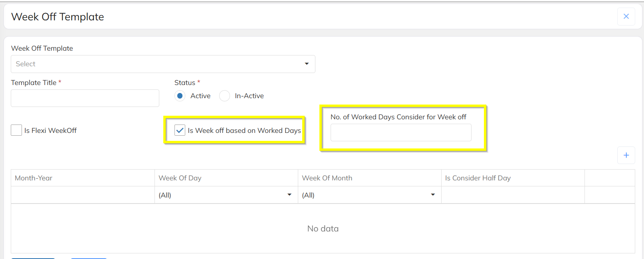Image resolution: width=644 pixels, height=259 pixels.
Task: Click the "Is Week off based on Worked Days" label
Action: point(244,130)
